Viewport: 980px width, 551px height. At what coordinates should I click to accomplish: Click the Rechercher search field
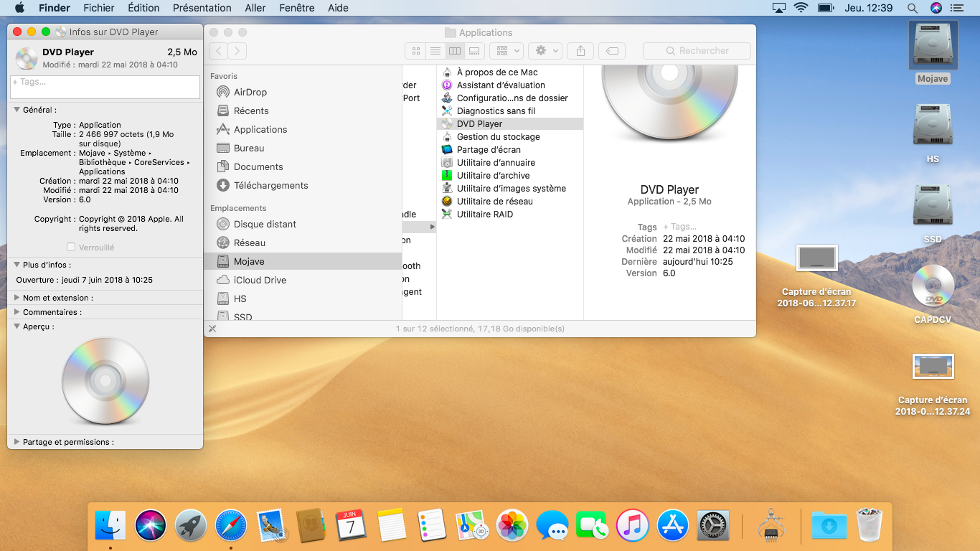(697, 51)
